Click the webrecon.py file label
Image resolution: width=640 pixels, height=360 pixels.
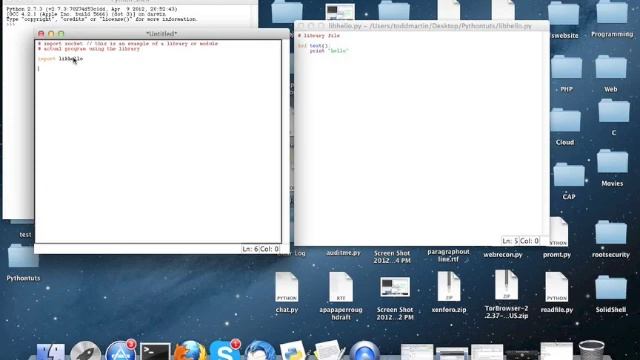point(503,255)
